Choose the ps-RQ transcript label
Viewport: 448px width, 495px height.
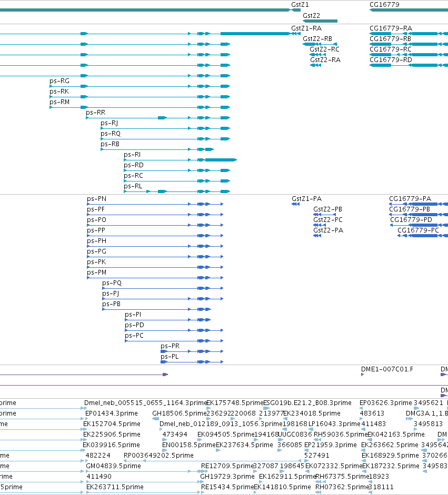coord(111,134)
